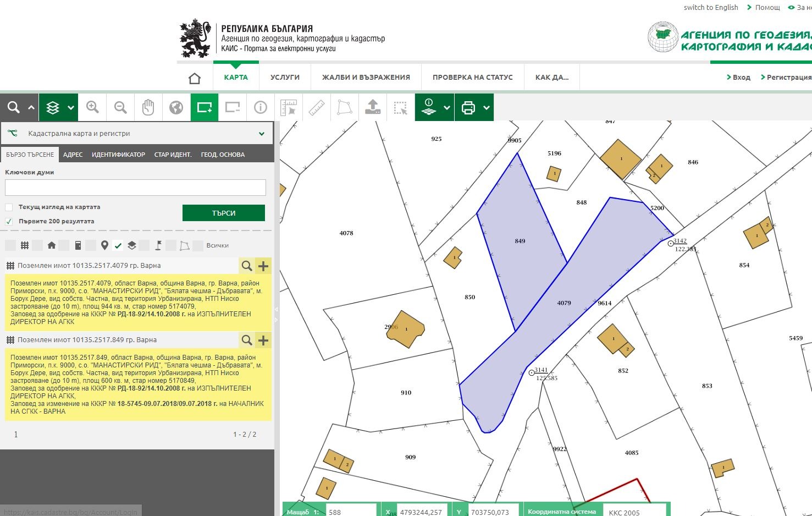Click the green 'ТЪРСИ' search button
The image size is (812, 516).
[223, 213]
